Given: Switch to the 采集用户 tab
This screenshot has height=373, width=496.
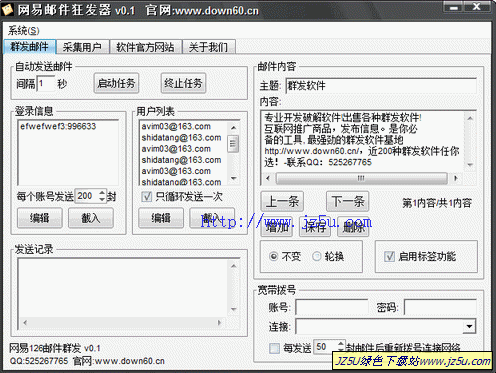Looking at the screenshot, I should point(82,47).
